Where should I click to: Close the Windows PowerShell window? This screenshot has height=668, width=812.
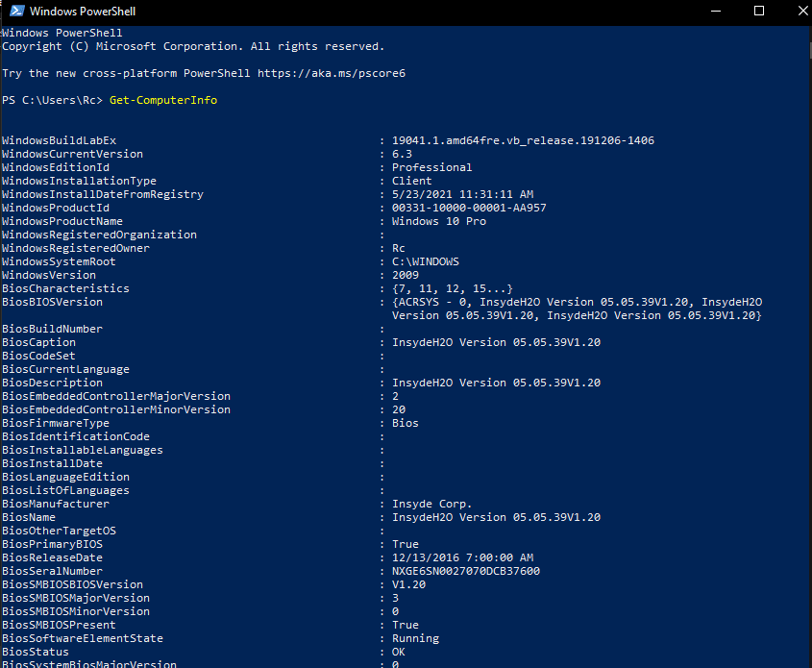(x=802, y=11)
